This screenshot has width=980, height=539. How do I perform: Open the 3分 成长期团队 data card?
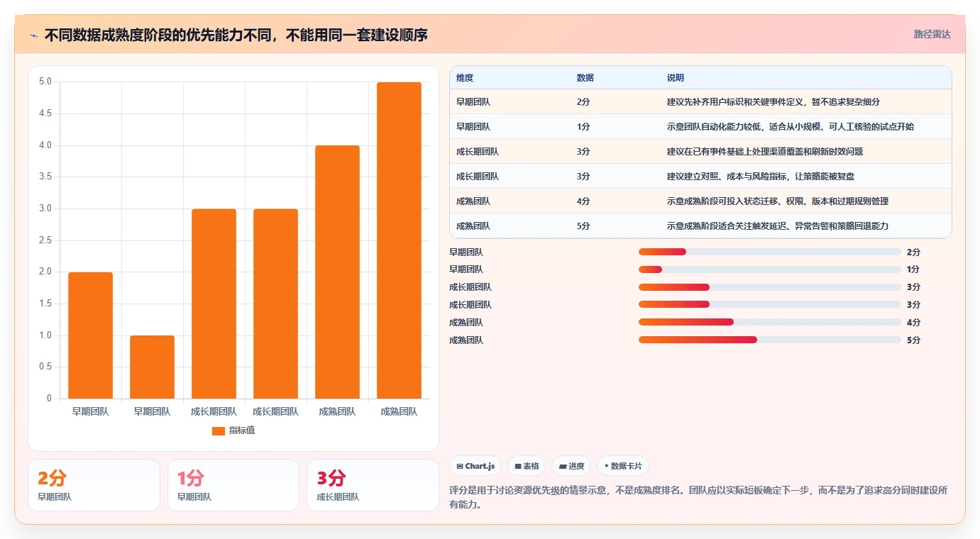(373, 485)
